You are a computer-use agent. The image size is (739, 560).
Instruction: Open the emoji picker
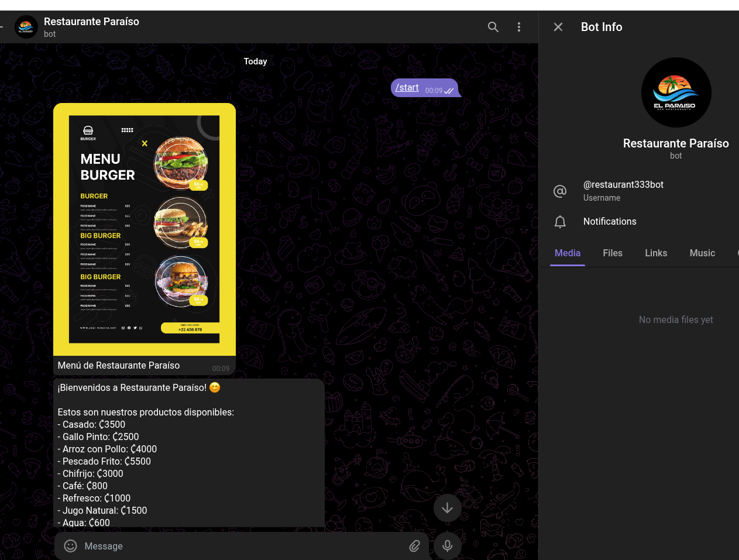pos(70,546)
